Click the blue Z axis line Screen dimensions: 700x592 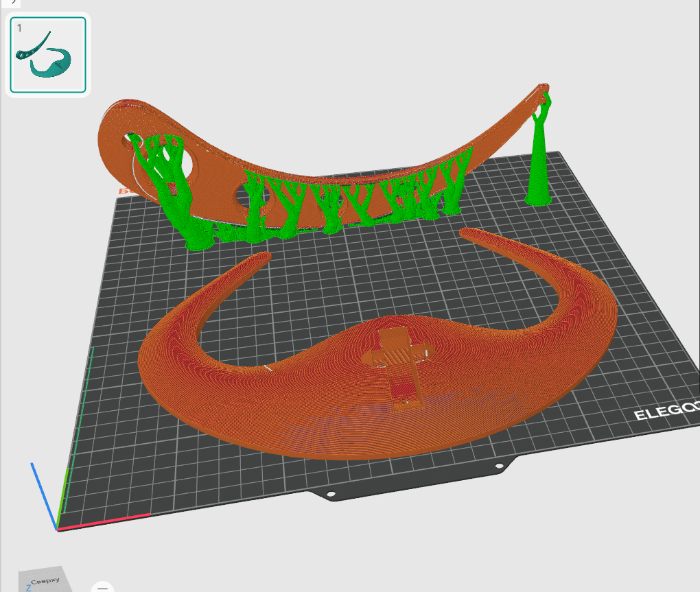coord(43,496)
